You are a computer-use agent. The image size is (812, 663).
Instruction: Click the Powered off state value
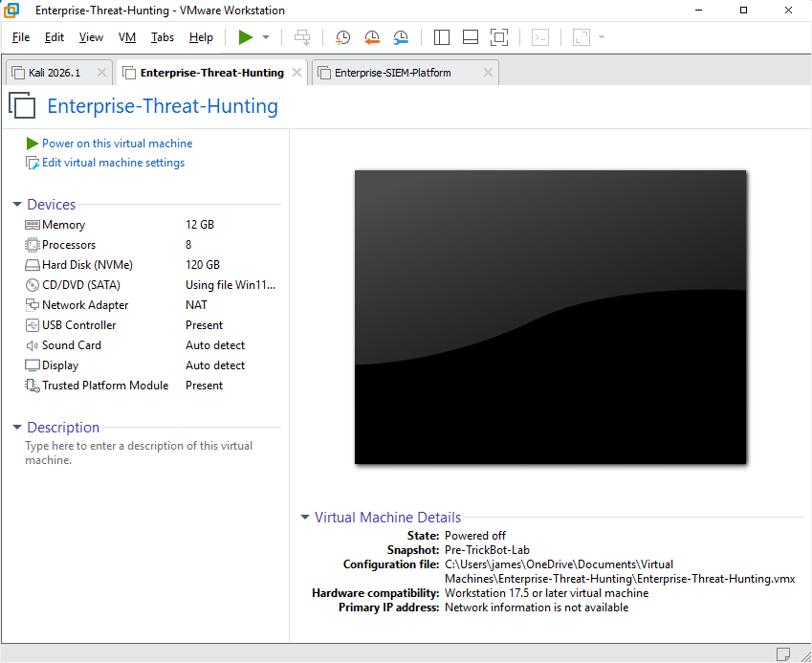click(475, 536)
